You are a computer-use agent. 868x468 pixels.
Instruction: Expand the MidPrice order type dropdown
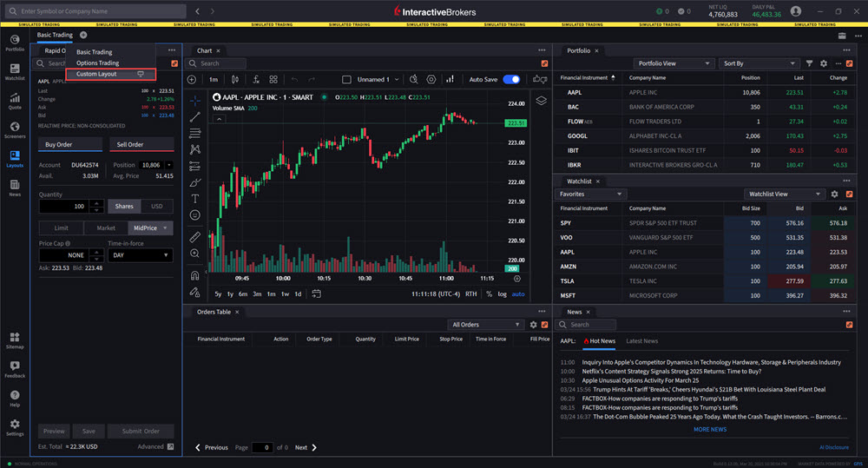tap(165, 227)
